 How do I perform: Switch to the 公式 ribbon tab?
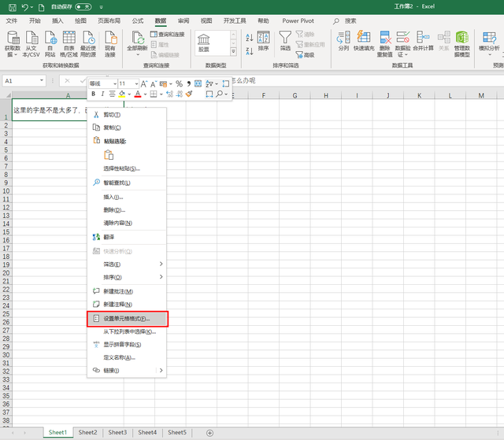[x=138, y=21]
